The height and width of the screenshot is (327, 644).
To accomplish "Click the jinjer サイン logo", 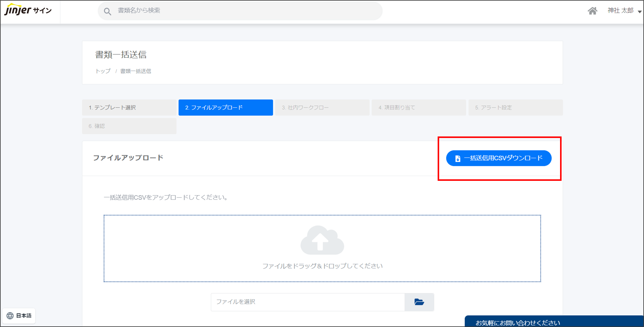I will (28, 10).
